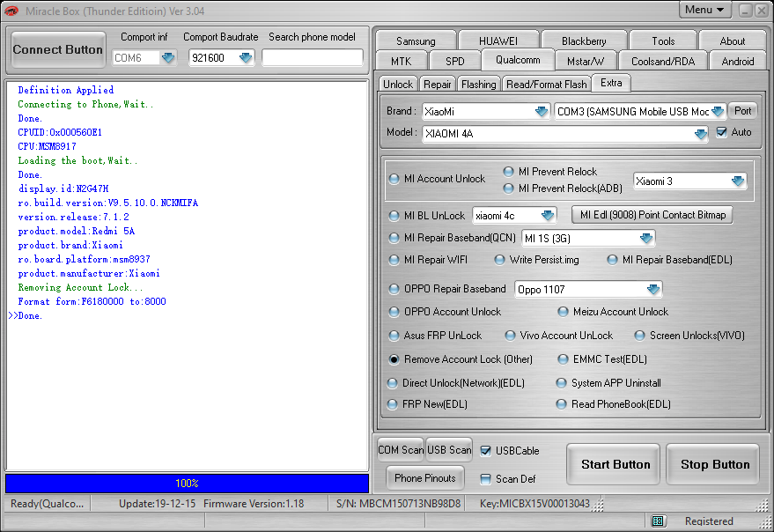Screen dimensions: 774x532
Task: Select Direct Unlock(Network)(EDL) radio option
Action: 393,383
